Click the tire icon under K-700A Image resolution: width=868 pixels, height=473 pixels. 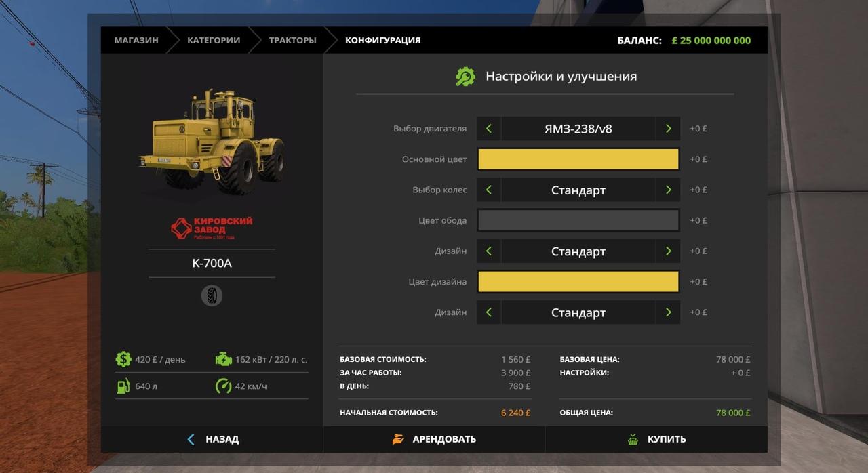click(x=212, y=295)
